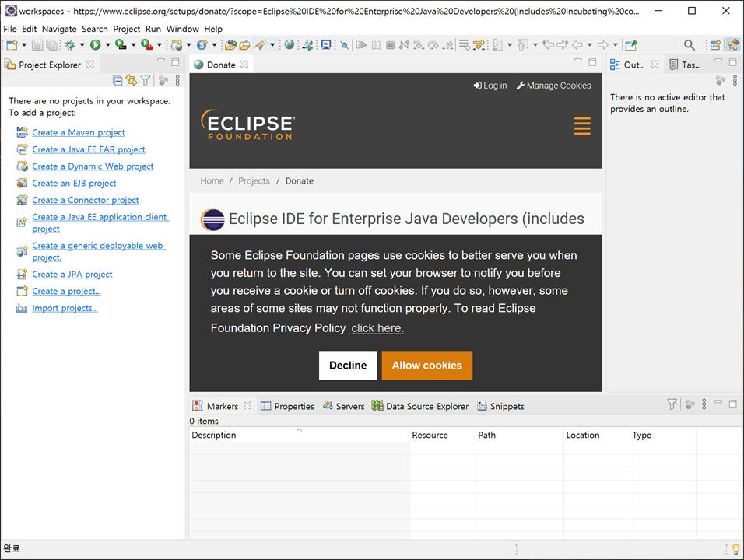Toggle Link with Editor in Project Explorer
This screenshot has height=560, width=744.
pyautogui.click(x=132, y=81)
